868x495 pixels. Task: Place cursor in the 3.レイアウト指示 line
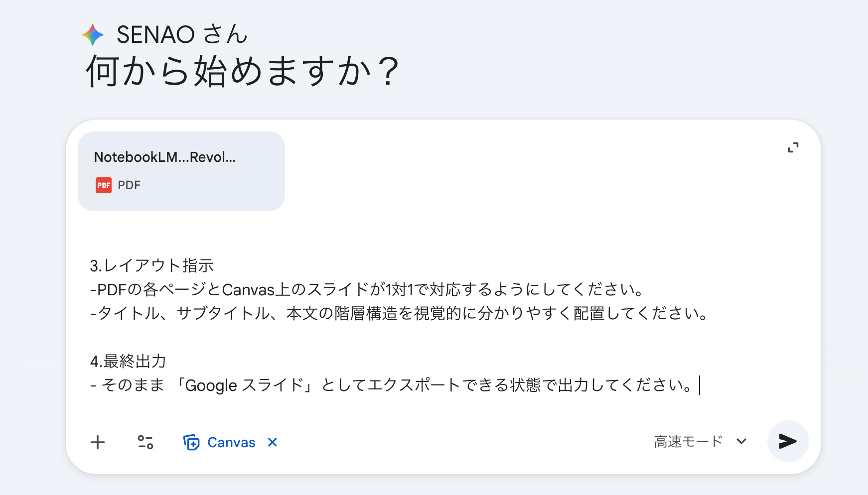click(x=151, y=265)
